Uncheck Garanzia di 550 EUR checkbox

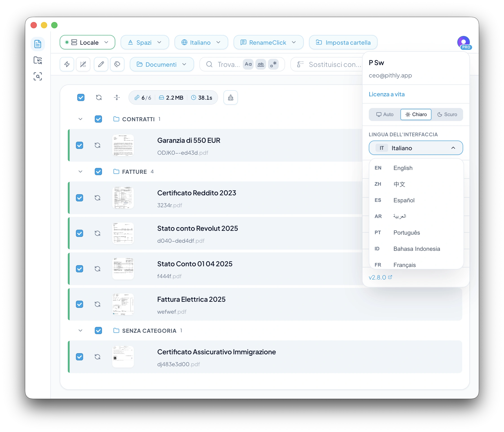(80, 145)
